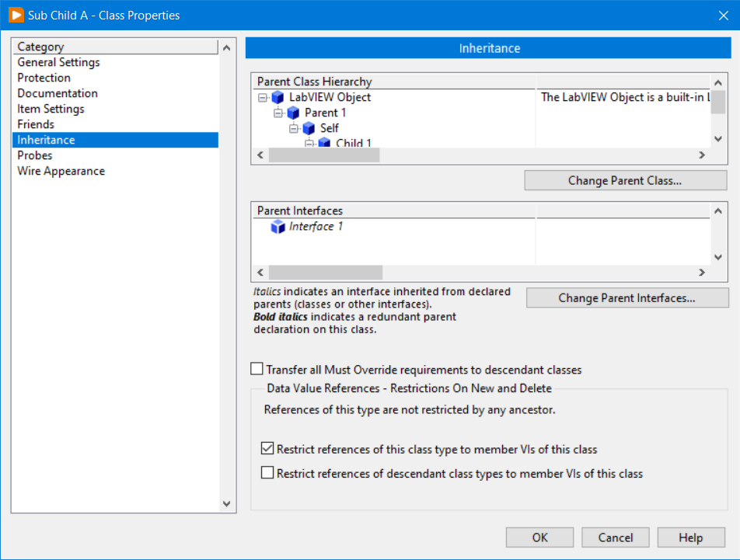Click the LabVIEW Object class cube icon
This screenshot has height=560, width=740.
(277, 97)
